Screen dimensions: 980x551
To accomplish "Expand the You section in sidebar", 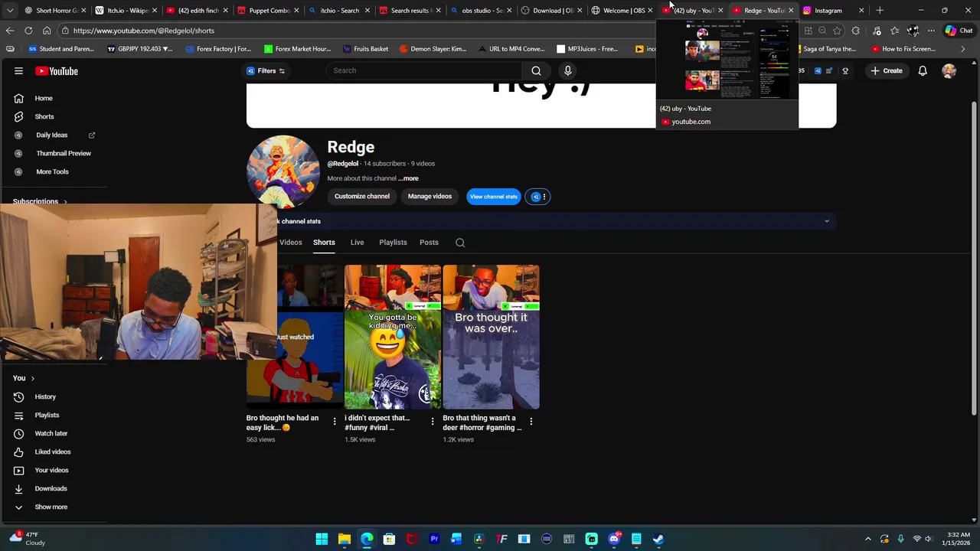I will pos(24,378).
